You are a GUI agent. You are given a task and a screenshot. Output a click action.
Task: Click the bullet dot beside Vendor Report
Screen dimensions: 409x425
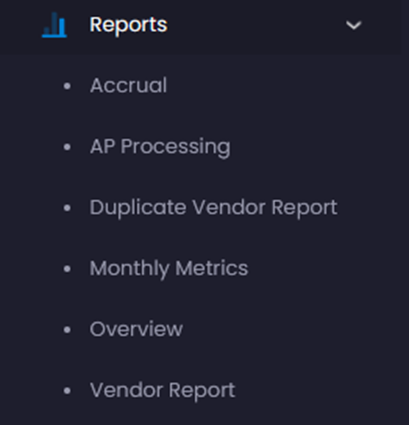click(x=67, y=390)
